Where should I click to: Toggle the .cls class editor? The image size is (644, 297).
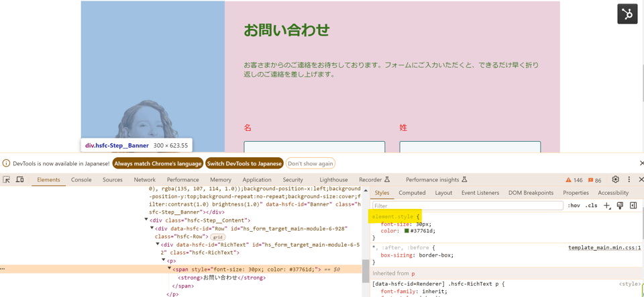(592, 205)
